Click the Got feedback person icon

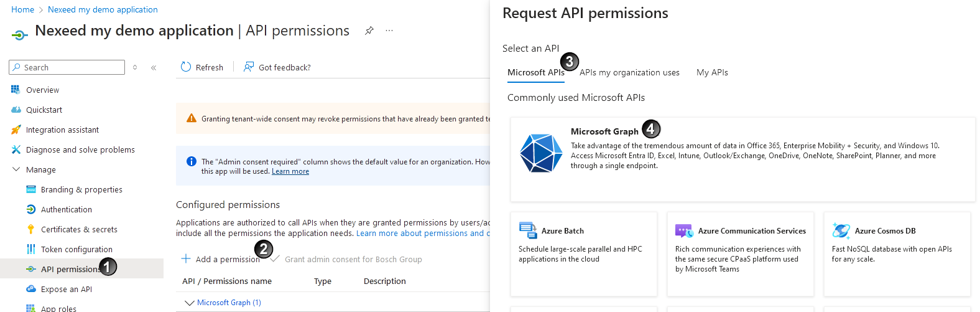[x=249, y=67]
